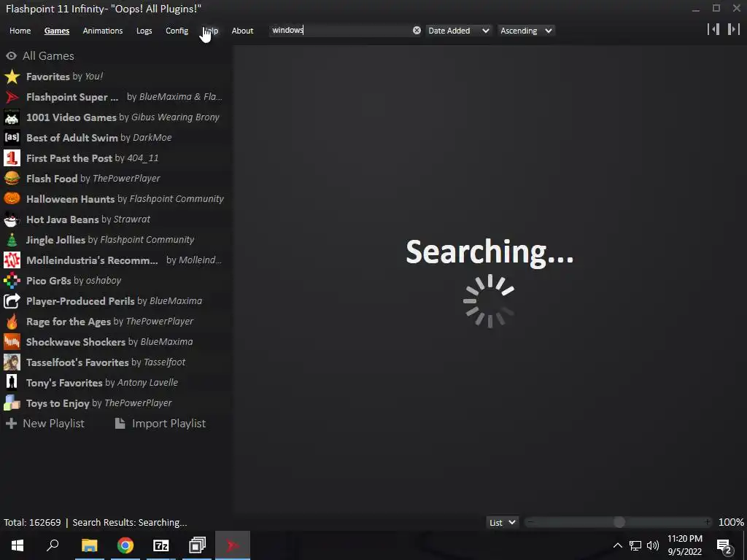Click the Molleindustria's Recommendations icon

pos(12,260)
